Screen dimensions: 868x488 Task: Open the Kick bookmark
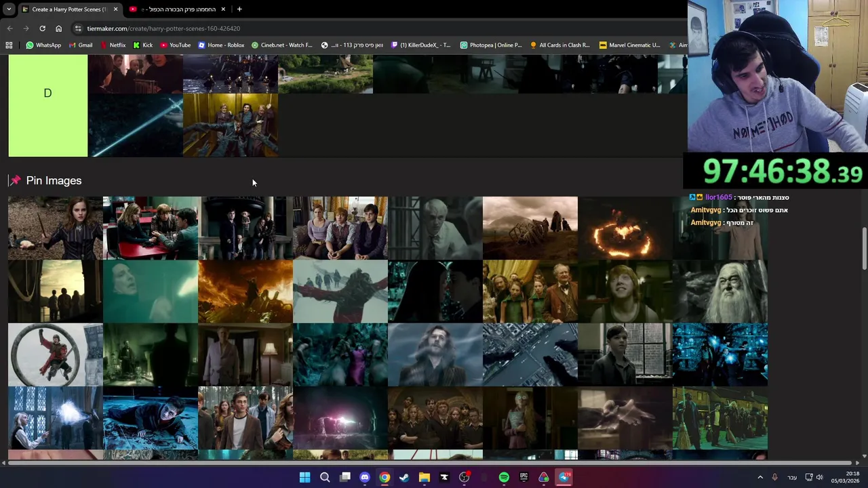tap(142, 45)
